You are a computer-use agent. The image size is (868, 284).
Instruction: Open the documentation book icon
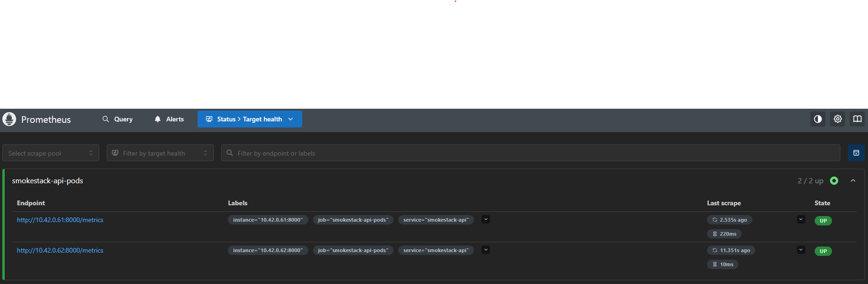click(x=857, y=119)
